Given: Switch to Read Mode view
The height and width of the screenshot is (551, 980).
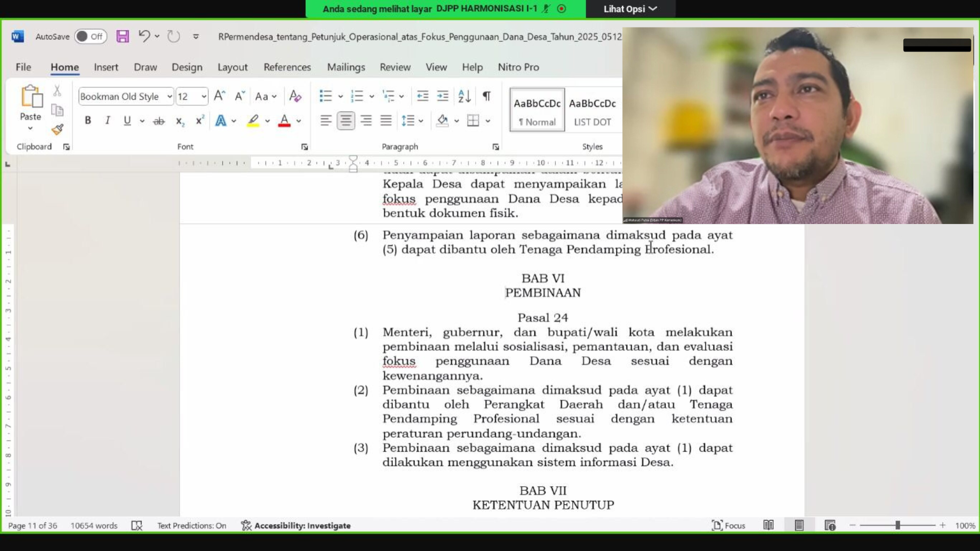Looking at the screenshot, I should (x=768, y=525).
